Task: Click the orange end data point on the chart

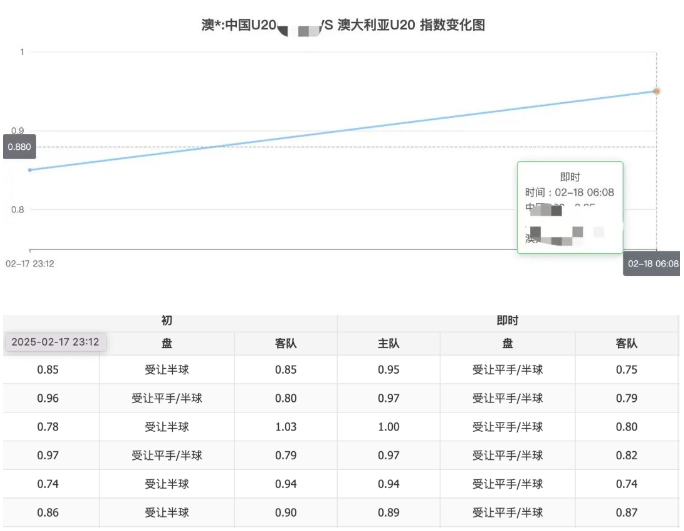Action: (657, 91)
